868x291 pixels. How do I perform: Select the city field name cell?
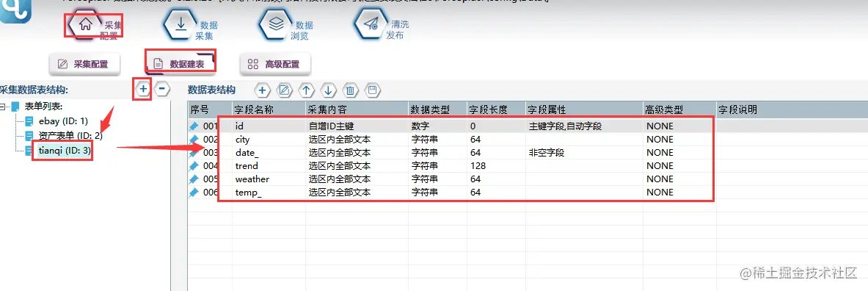click(269, 139)
